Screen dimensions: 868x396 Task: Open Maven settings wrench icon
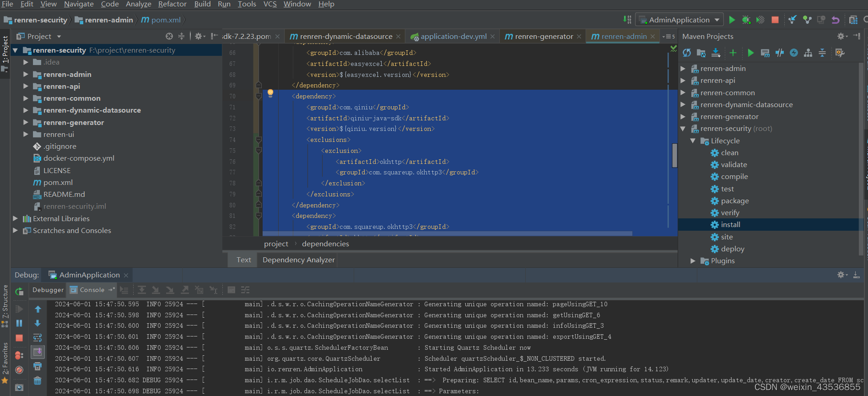point(840,53)
